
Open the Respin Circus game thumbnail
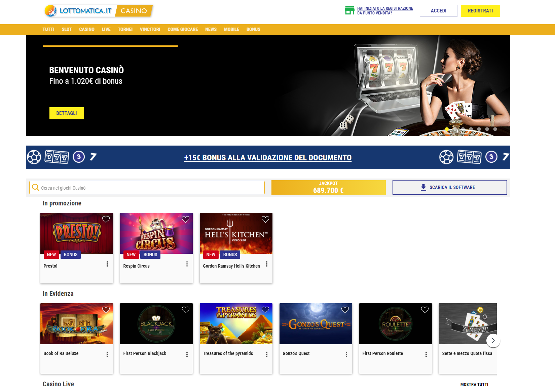(156, 233)
